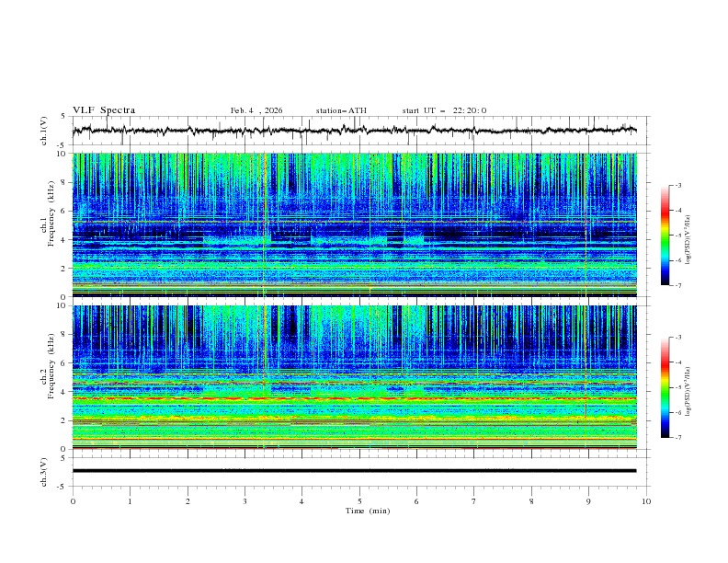
Task: Click the "ch.1(V)" waveform axis label
Action: [44, 131]
